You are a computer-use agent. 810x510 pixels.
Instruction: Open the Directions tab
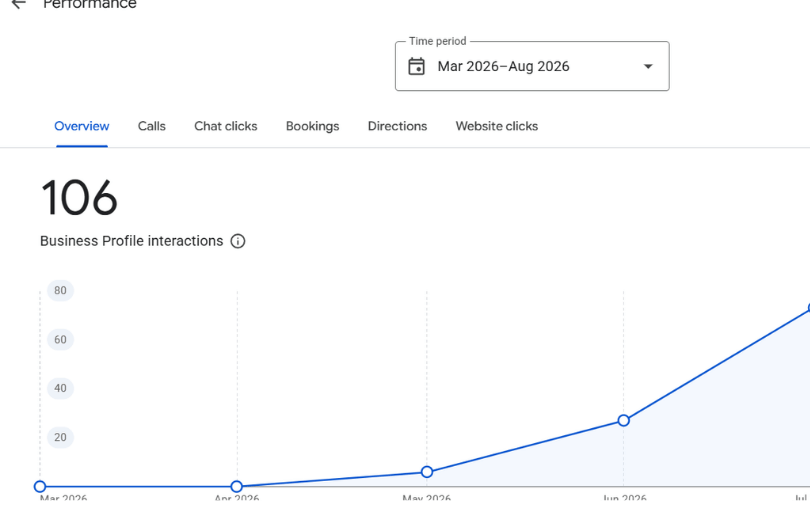pyautogui.click(x=397, y=126)
